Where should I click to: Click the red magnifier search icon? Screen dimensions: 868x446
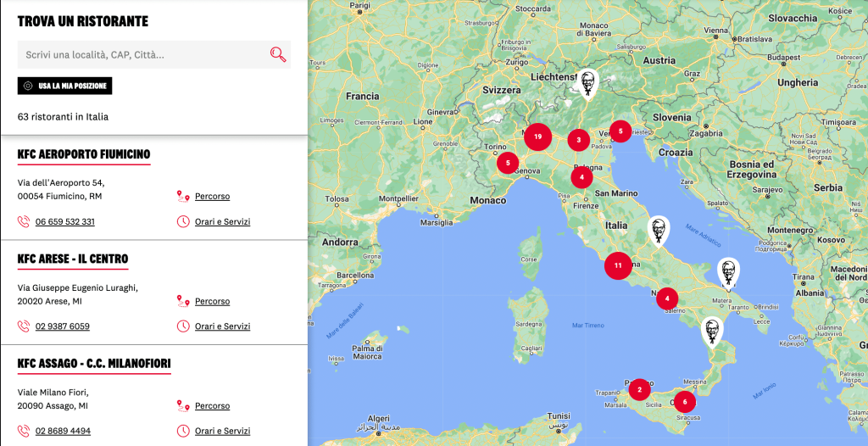[278, 54]
